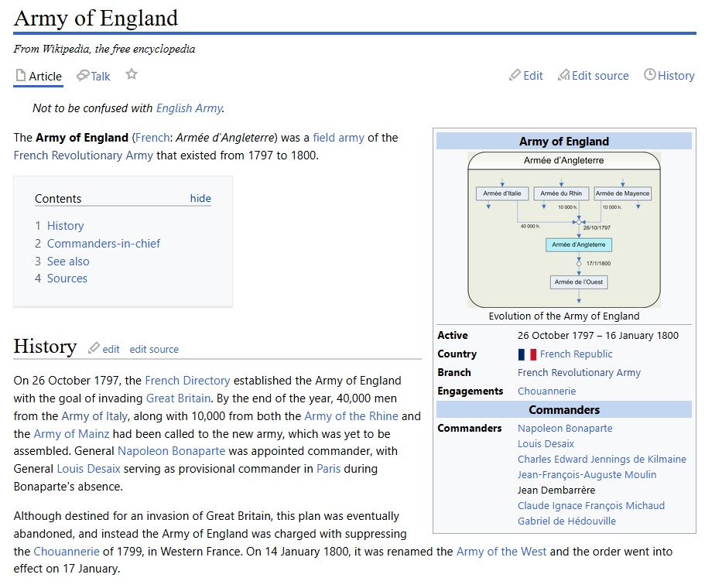Open Louis Desaix link in History paragraph
The width and height of the screenshot is (705, 588).
(x=88, y=469)
